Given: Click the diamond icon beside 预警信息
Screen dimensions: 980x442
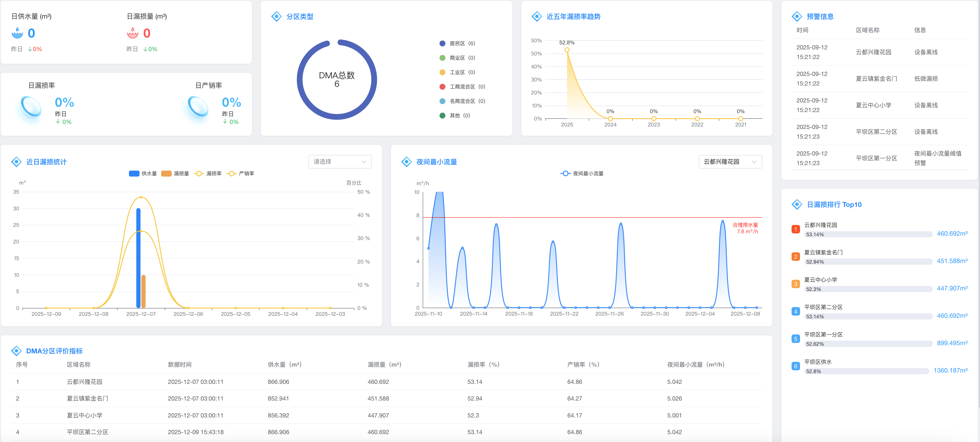Looking at the screenshot, I should tap(797, 16).
